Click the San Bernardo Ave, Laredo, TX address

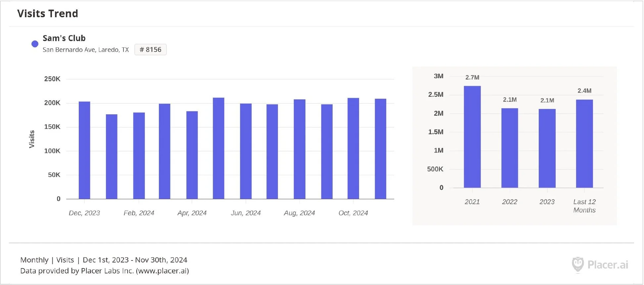pos(86,50)
